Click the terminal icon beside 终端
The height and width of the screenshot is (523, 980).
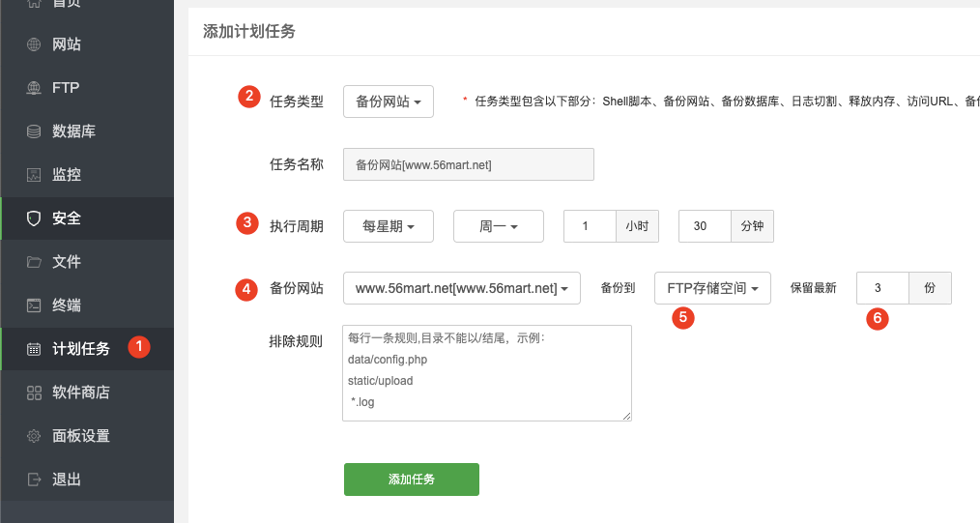34,305
